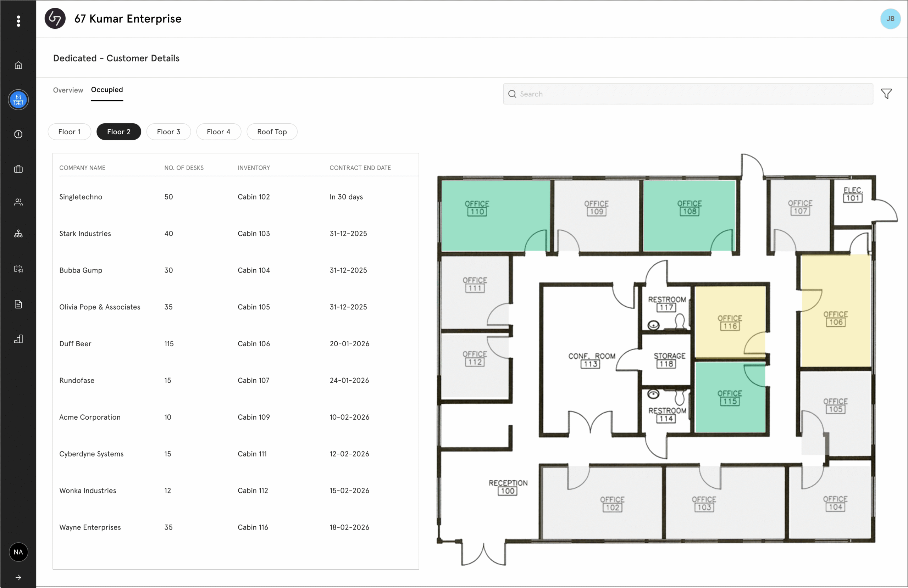This screenshot has width=908, height=588.
Task: Click the organization hierarchy icon
Action: pyautogui.click(x=18, y=234)
